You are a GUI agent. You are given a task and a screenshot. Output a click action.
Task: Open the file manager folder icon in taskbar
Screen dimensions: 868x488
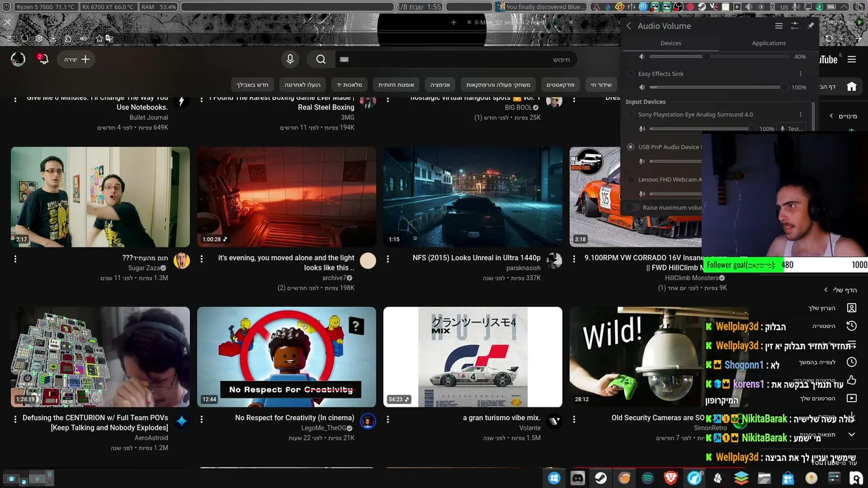(x=764, y=478)
